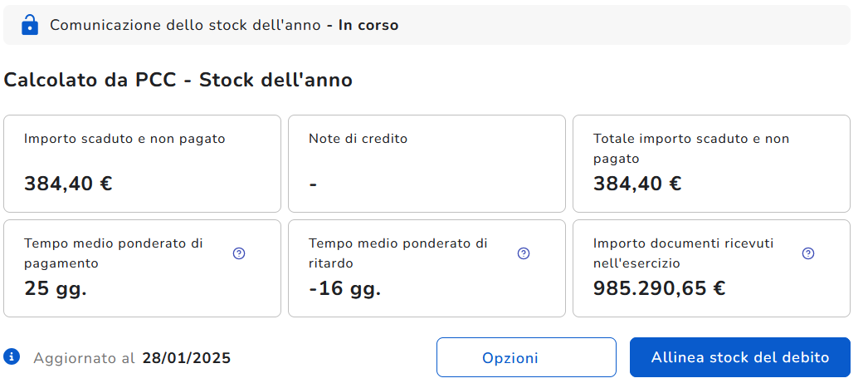The width and height of the screenshot is (868, 388).
Task: Click the Comunicazione dello stock dell'anno banner text
Action: (x=184, y=25)
